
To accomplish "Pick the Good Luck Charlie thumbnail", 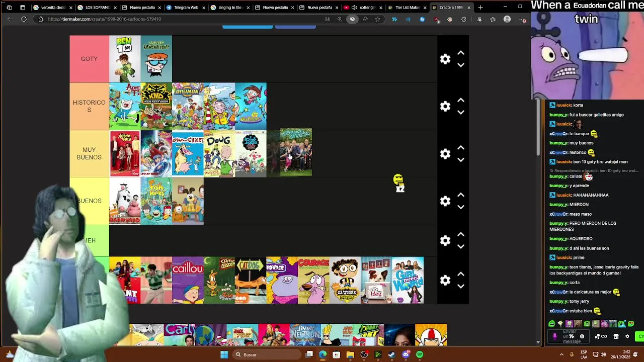I will coord(296,152).
